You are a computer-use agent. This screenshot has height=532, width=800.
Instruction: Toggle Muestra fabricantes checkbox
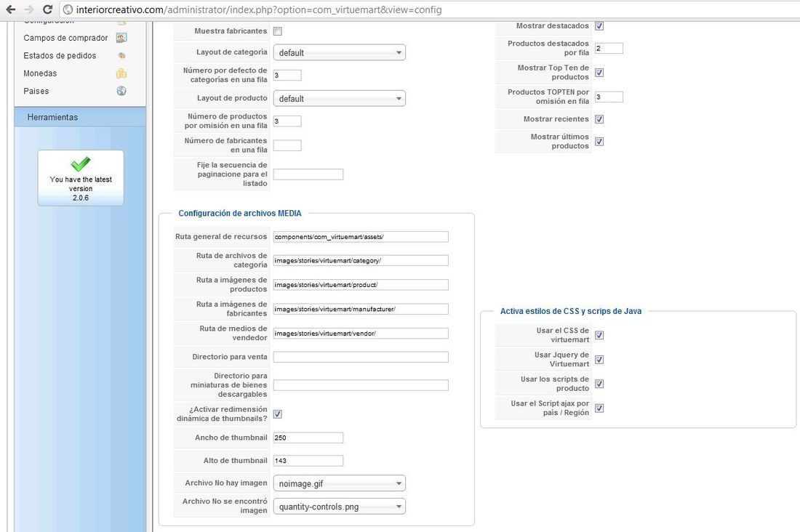pyautogui.click(x=278, y=31)
